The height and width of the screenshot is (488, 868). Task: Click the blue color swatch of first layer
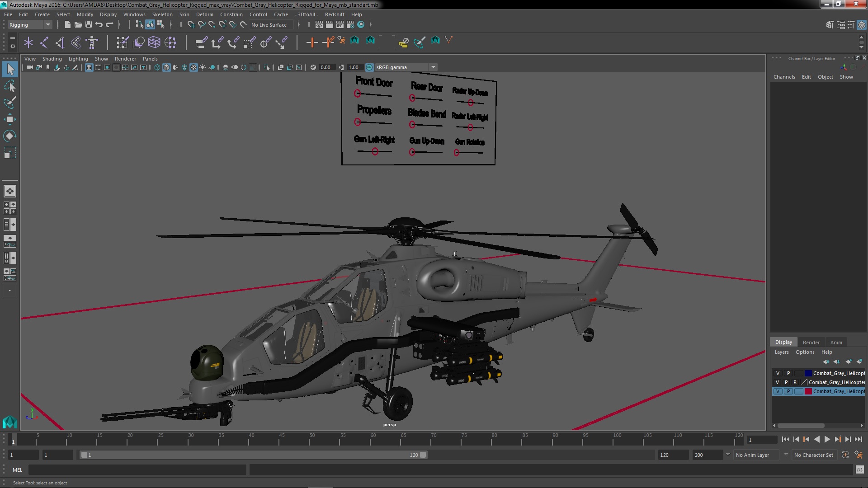[808, 373]
